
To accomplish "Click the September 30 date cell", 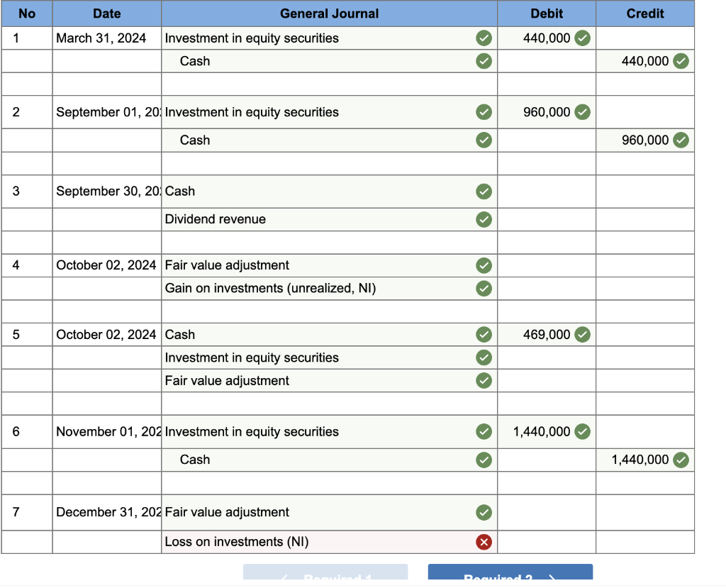I will [x=107, y=192].
